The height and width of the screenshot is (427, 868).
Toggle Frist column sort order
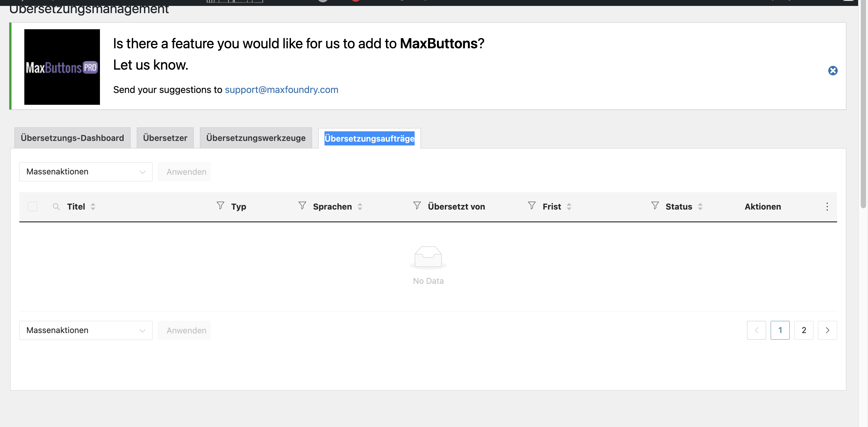(x=569, y=206)
